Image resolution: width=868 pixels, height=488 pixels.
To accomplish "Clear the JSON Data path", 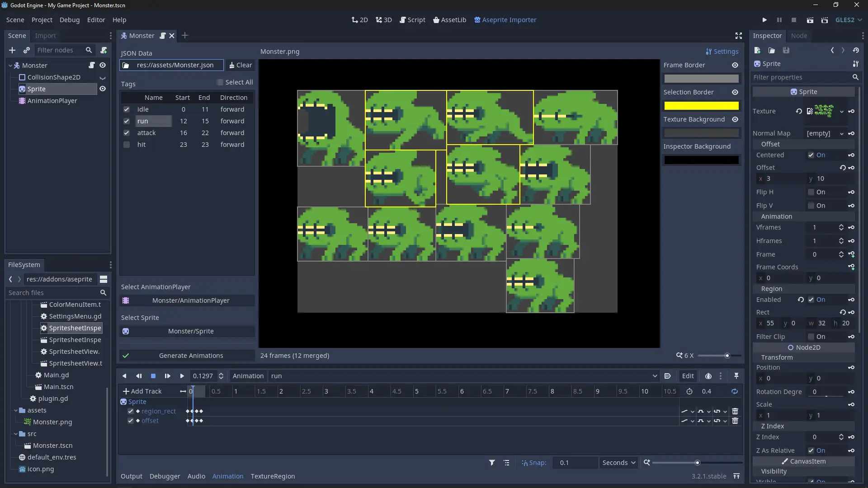I will [241, 65].
